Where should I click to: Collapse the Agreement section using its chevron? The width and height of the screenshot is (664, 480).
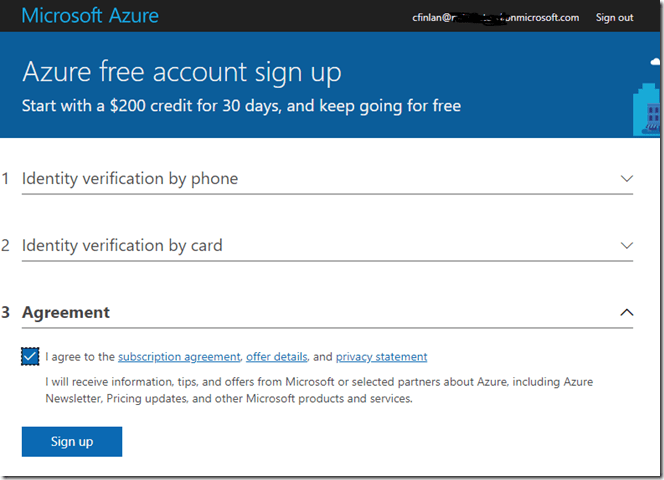[627, 312]
